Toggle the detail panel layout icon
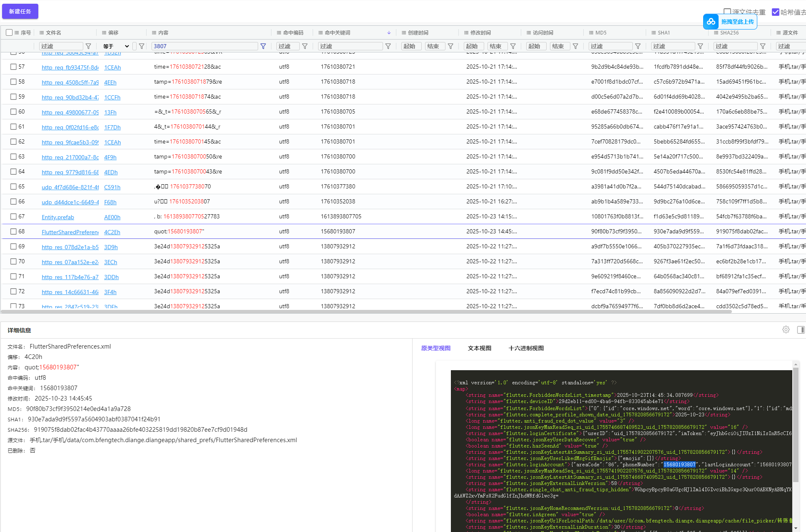The height and width of the screenshot is (532, 806). [x=801, y=329]
